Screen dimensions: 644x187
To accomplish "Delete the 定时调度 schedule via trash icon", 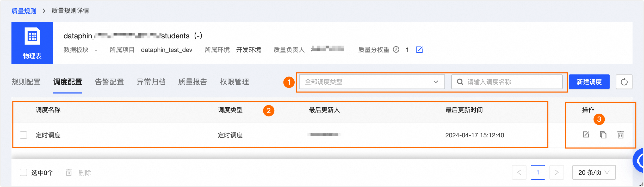I will pos(621,135).
